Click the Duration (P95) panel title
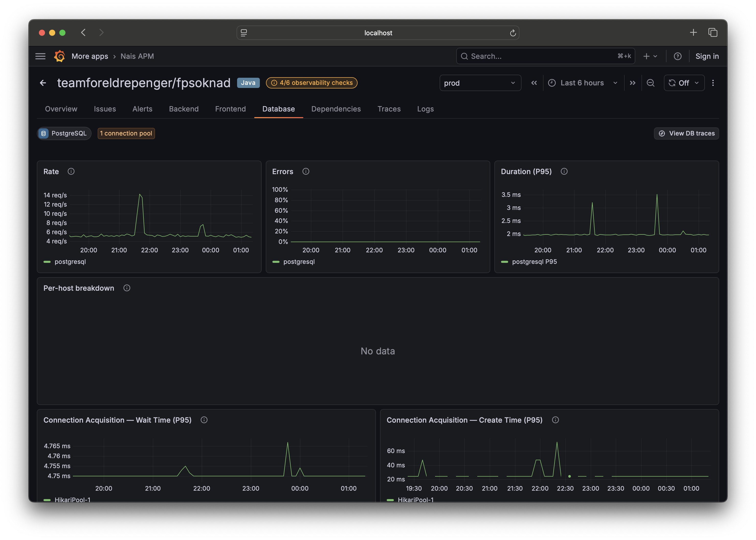756x540 pixels. (526, 172)
